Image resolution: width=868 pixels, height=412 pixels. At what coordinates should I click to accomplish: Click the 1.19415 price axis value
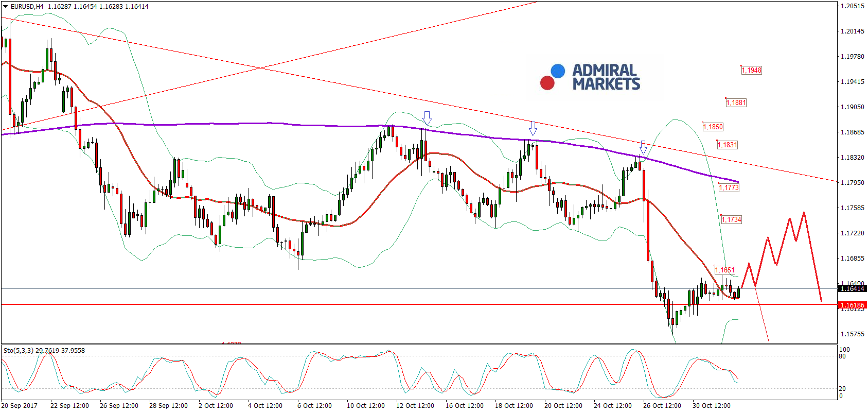coord(853,82)
